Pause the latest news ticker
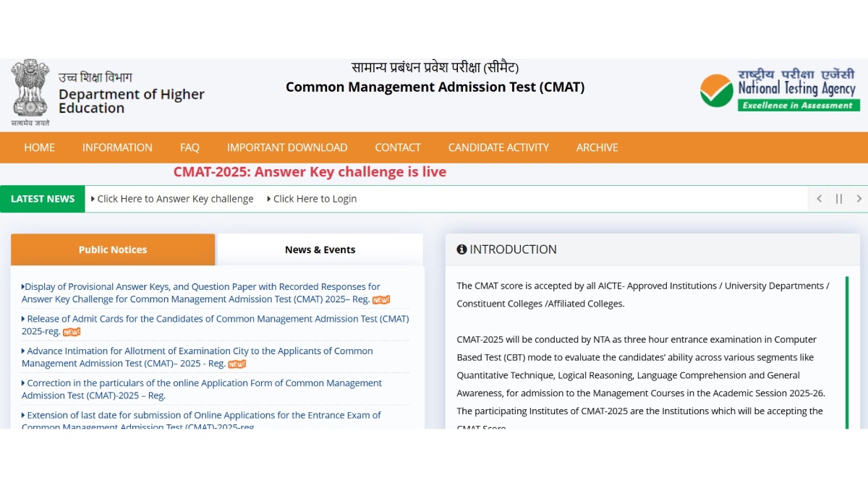 pyautogui.click(x=839, y=198)
